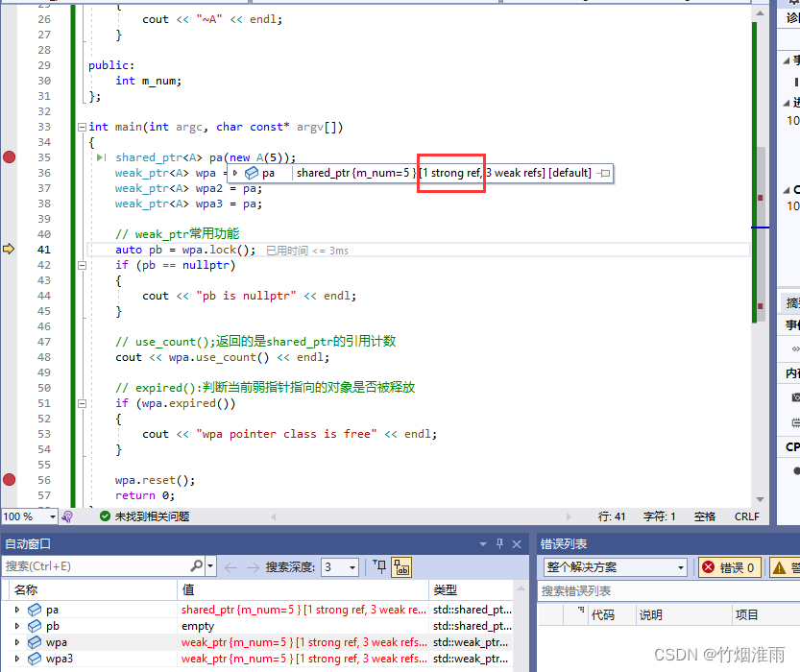Image resolution: width=800 pixels, height=672 pixels.
Task: Click the previous search result arrow
Action: tap(230, 567)
